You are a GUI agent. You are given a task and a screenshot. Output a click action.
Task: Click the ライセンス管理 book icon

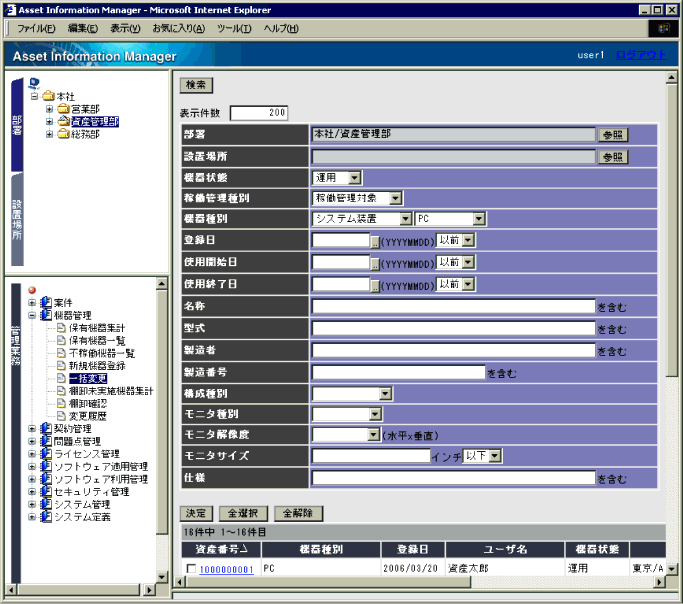pos(46,454)
